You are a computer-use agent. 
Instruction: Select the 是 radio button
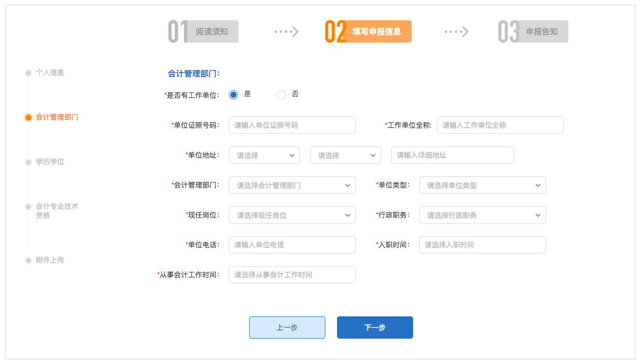233,95
